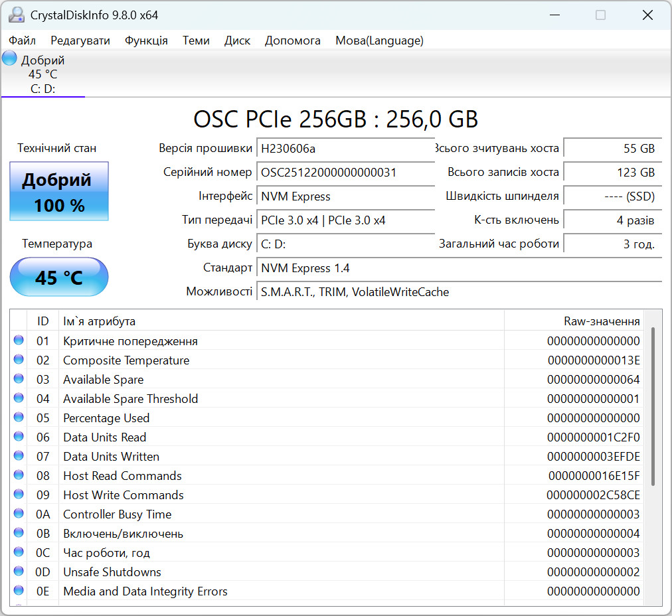
Task: Click status orb for Час роботи, год row
Action: tap(19, 552)
